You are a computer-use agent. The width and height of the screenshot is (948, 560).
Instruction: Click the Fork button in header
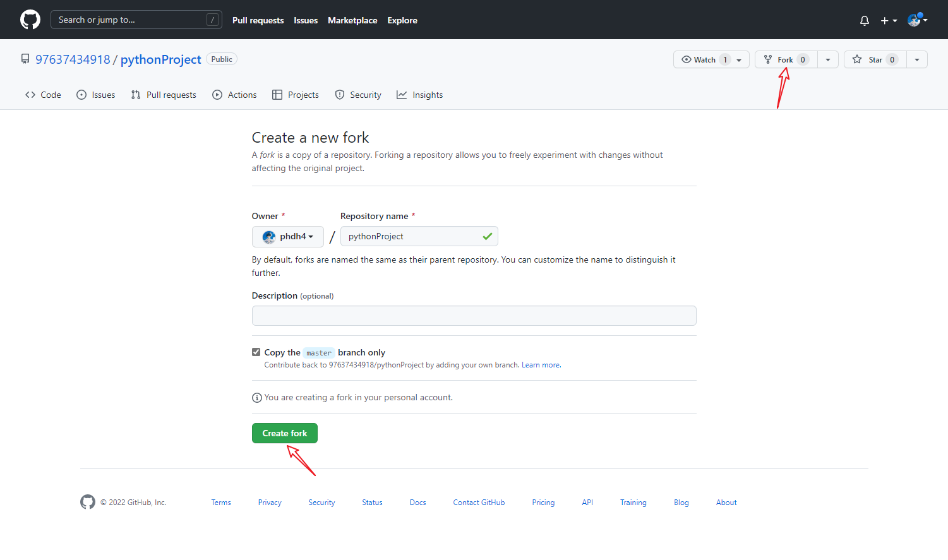coord(786,59)
